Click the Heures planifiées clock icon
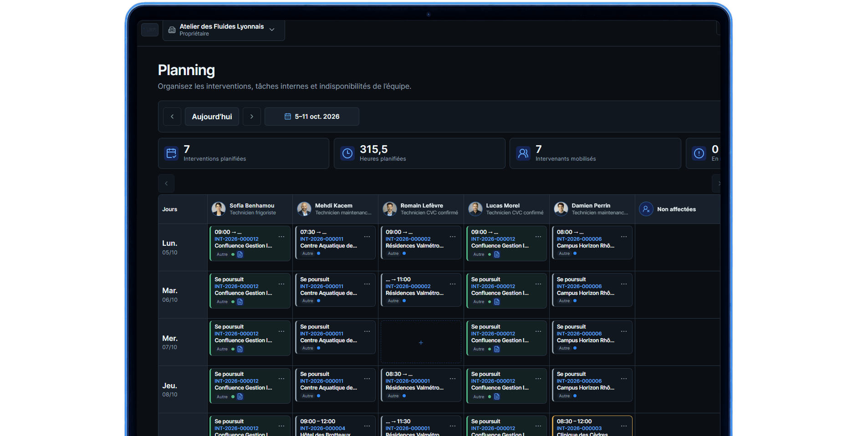868x436 pixels. tap(347, 153)
